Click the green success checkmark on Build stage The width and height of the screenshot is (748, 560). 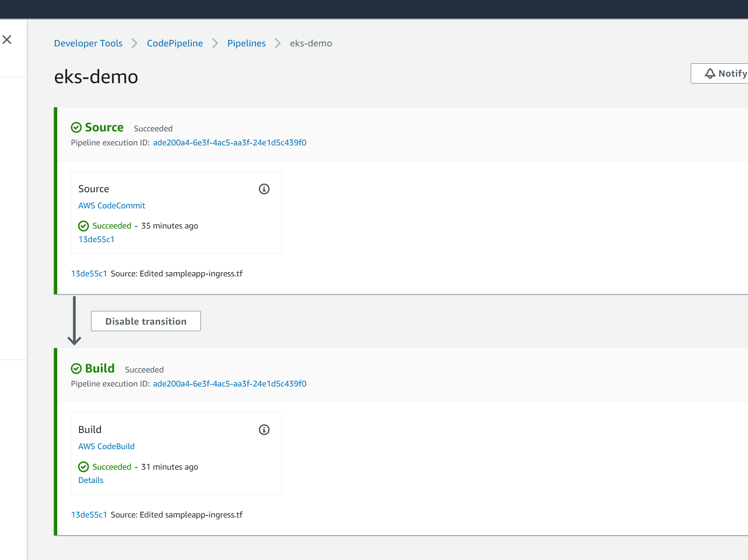pos(76,369)
